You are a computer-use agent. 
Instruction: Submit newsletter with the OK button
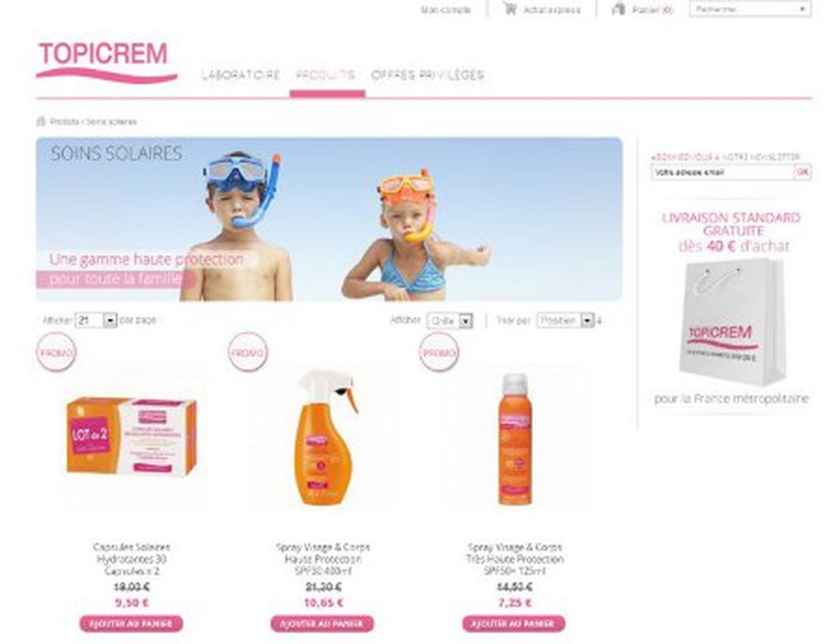tap(802, 172)
